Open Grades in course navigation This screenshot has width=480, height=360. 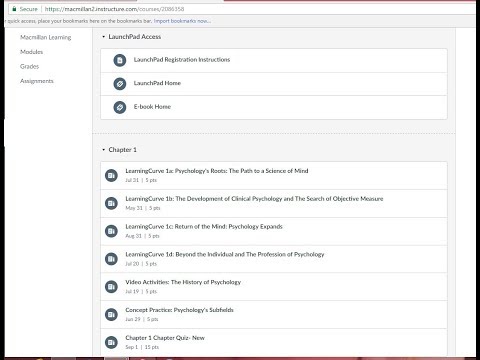tap(29, 66)
